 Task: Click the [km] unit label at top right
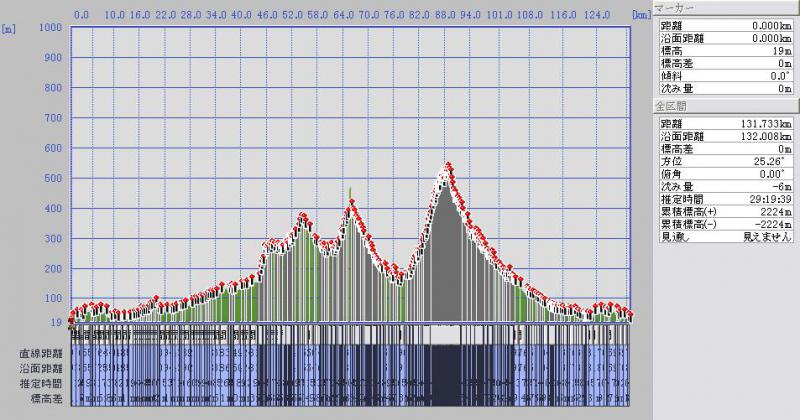[x=641, y=15]
